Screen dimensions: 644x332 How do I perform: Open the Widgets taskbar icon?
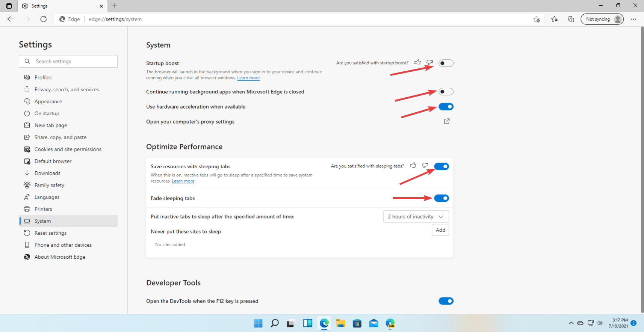pyautogui.click(x=308, y=323)
